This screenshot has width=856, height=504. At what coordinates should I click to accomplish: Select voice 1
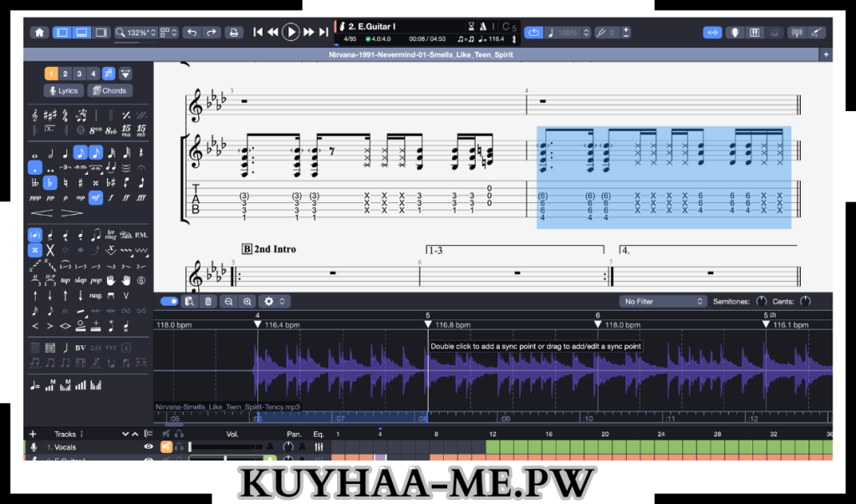(x=51, y=74)
